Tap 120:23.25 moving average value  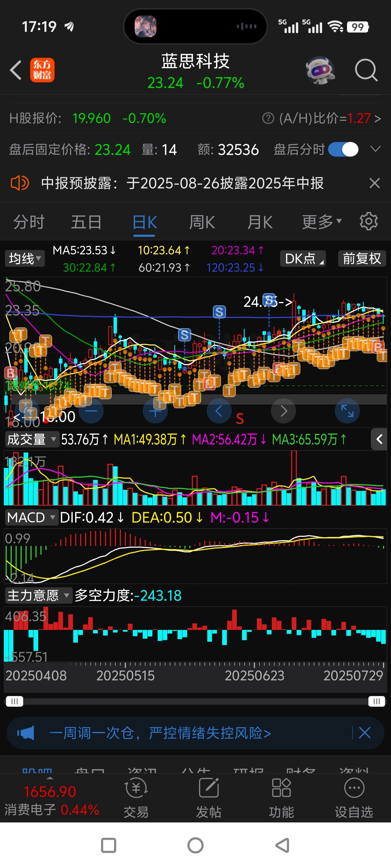(235, 268)
